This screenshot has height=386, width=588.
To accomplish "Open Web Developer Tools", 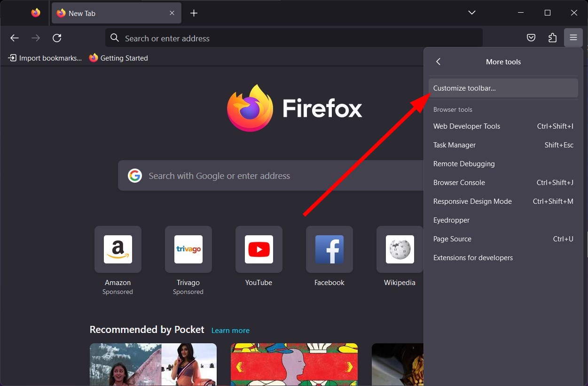I will click(x=503, y=126).
